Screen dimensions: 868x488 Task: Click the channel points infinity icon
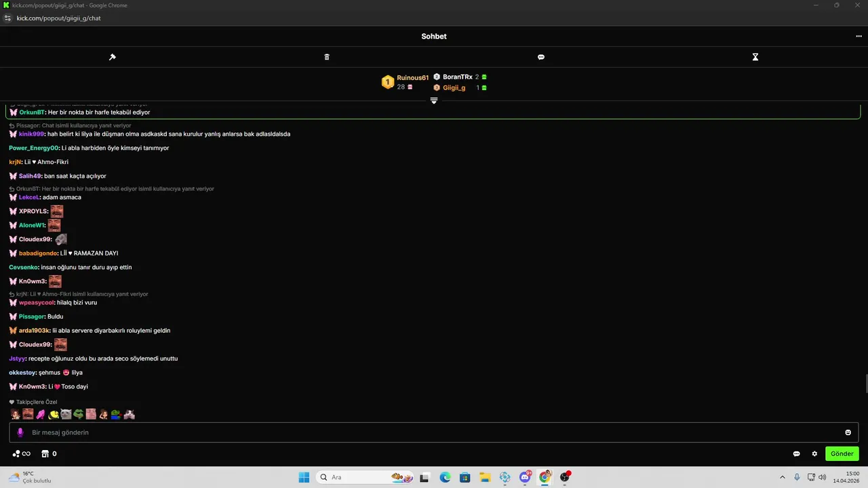[x=22, y=454]
